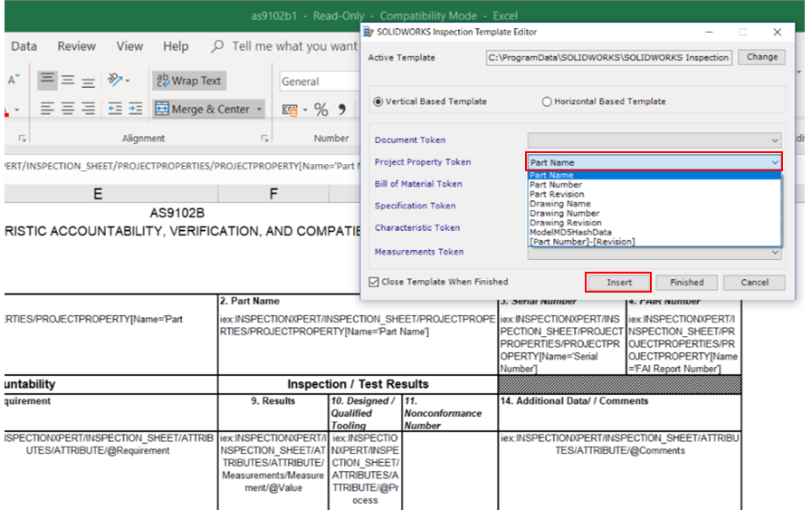Click the AS9102B title cell
Viewport: 812px width, 510px height.
point(177,213)
